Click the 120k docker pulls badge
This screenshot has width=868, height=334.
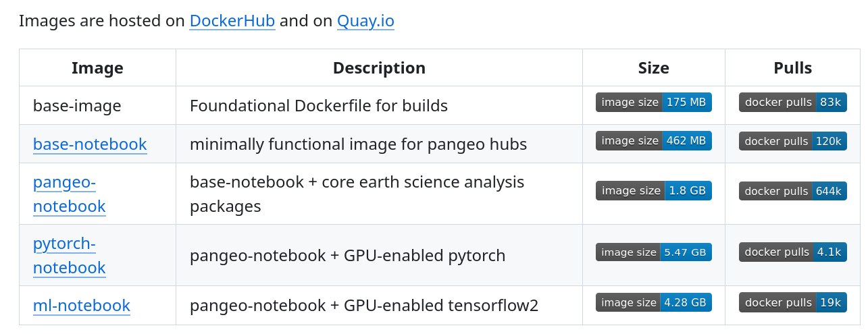click(792, 141)
